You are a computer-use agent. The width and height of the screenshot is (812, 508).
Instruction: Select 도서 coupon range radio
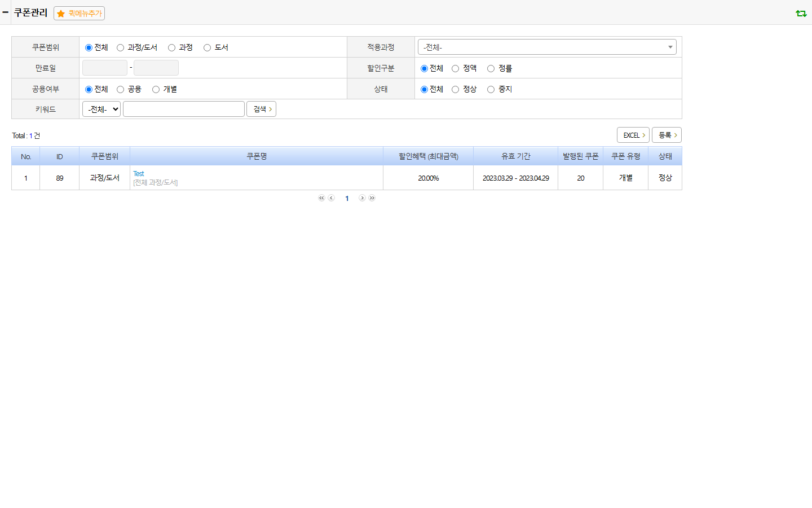pyautogui.click(x=207, y=47)
